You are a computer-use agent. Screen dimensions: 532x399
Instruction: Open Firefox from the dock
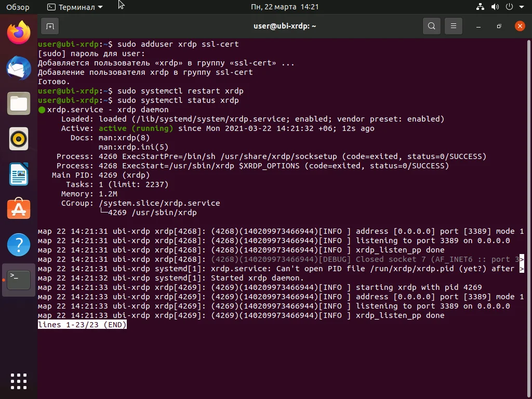point(19,31)
